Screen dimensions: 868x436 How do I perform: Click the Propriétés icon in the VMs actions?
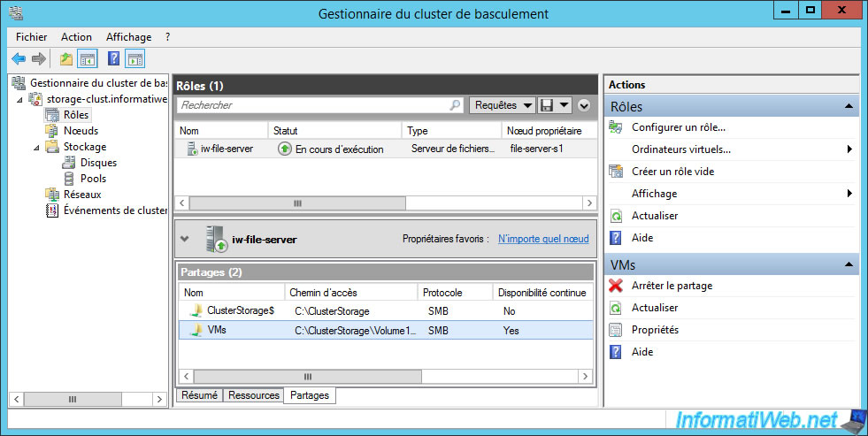[616, 330]
